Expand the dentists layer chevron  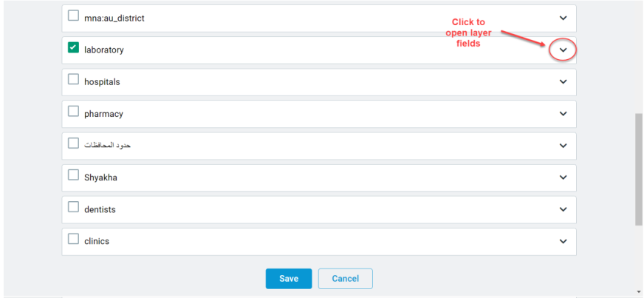click(x=563, y=209)
